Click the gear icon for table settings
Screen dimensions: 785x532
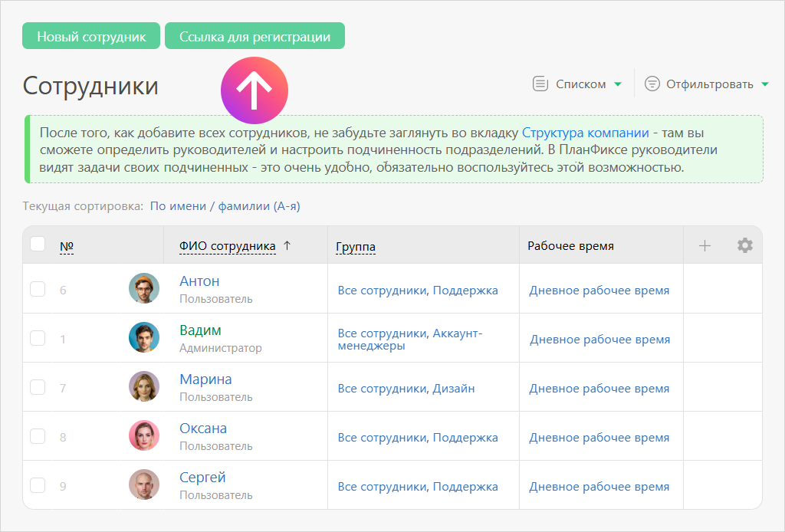tap(744, 245)
